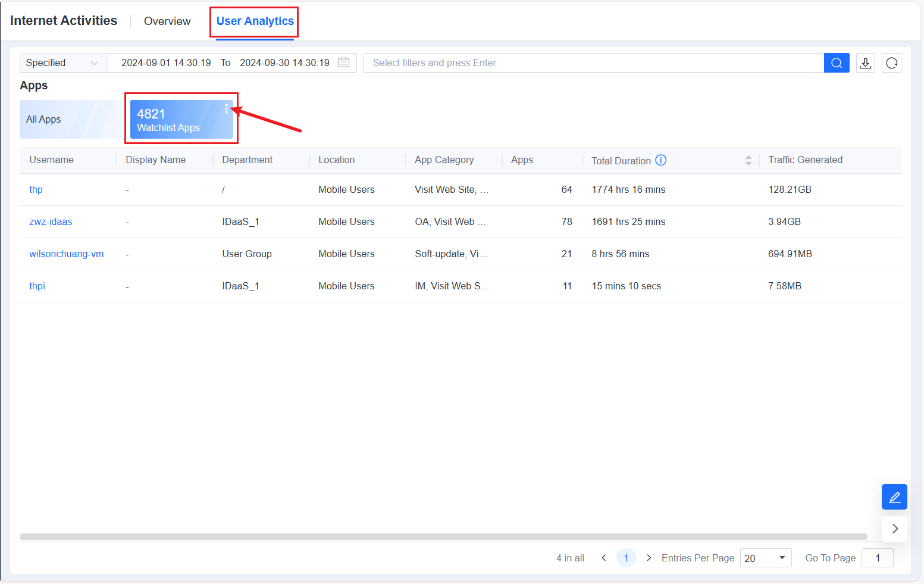Select the 4821 Watchlist Apps card
Screen dimensions: 924x584
pos(181,119)
